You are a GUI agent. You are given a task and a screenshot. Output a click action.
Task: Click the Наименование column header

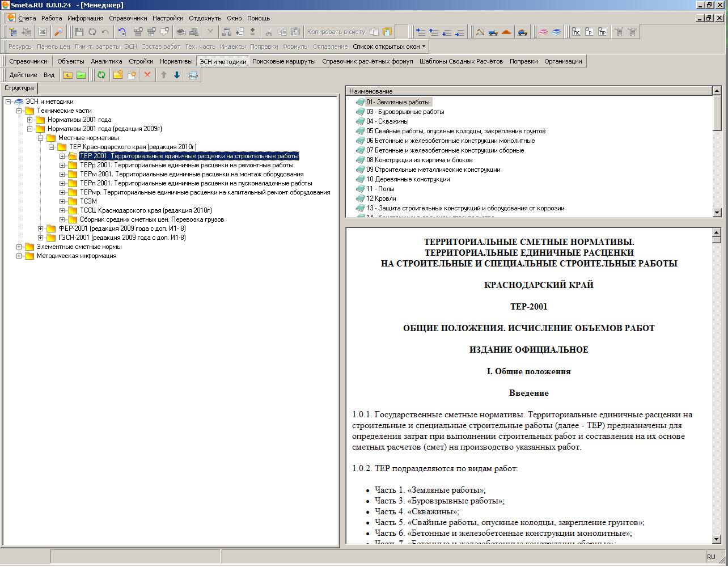click(528, 91)
